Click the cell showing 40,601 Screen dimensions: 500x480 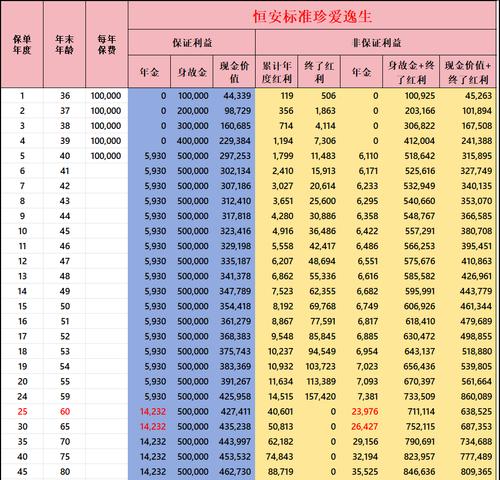coord(280,411)
